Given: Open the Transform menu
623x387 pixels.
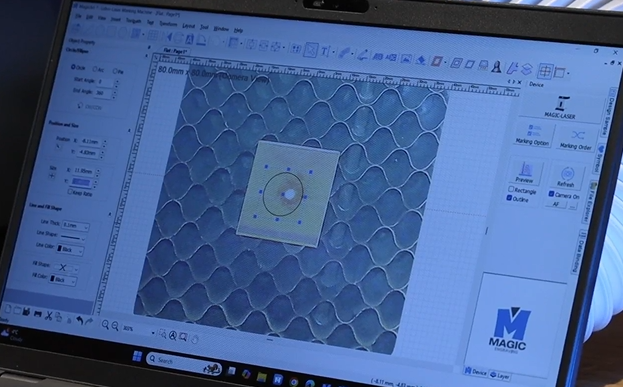Looking at the screenshot, I should (x=168, y=24).
